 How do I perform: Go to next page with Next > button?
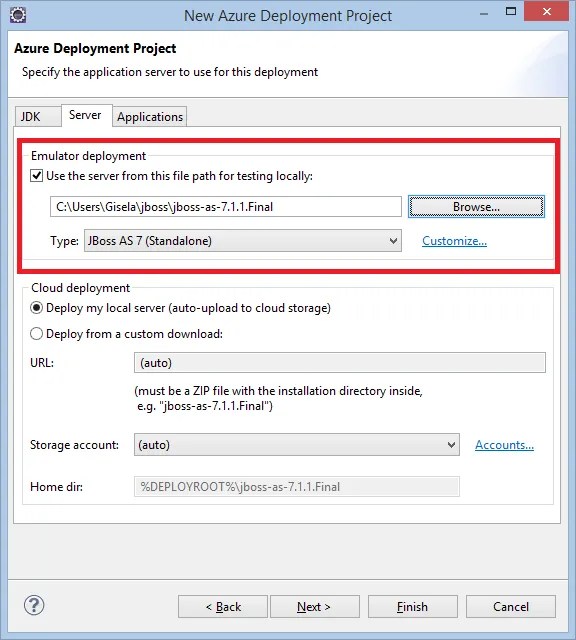click(314, 607)
